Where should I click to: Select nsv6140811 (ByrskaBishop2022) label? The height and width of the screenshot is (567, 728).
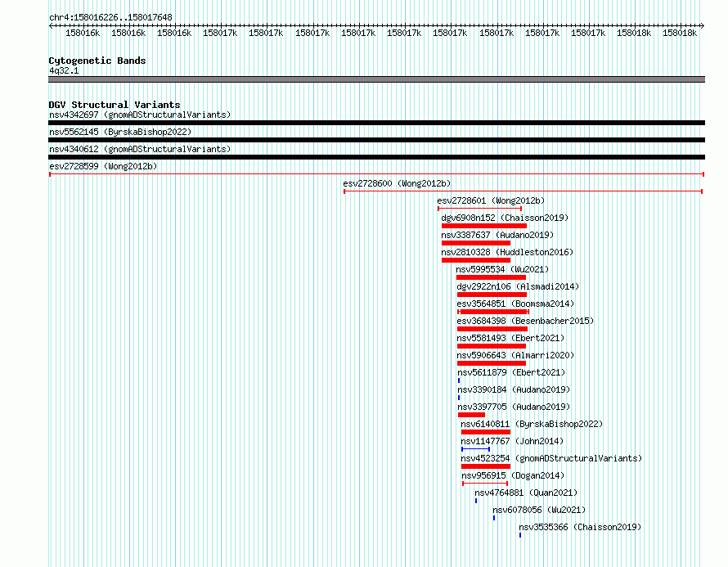(532, 424)
